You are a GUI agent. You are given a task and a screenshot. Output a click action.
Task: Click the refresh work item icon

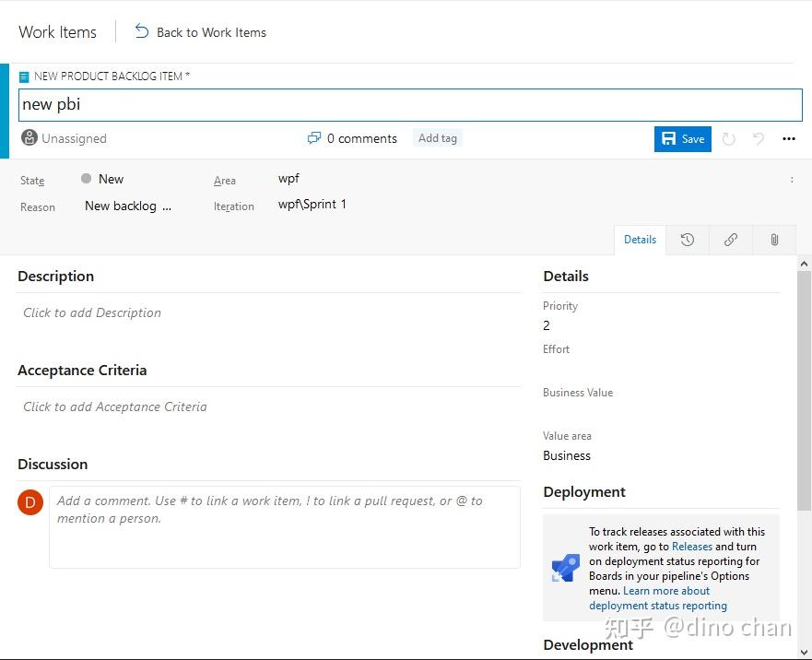pos(728,138)
